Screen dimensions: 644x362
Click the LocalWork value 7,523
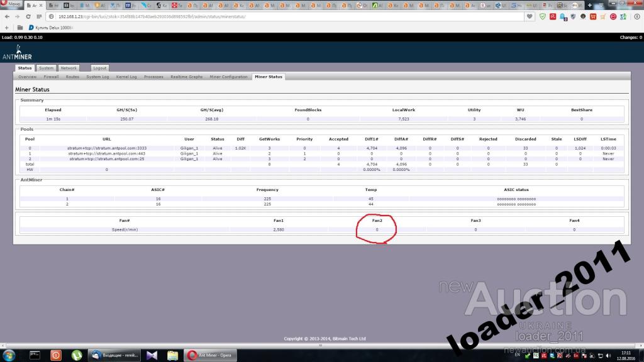point(404,119)
